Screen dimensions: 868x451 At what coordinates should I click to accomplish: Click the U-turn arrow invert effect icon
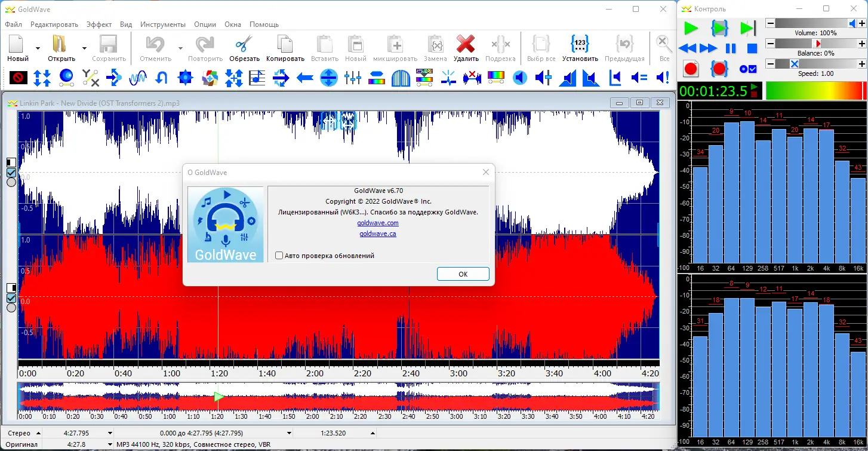[x=162, y=77]
